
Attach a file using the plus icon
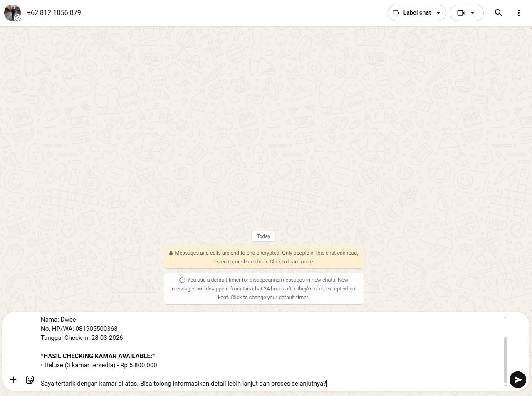pos(13,380)
